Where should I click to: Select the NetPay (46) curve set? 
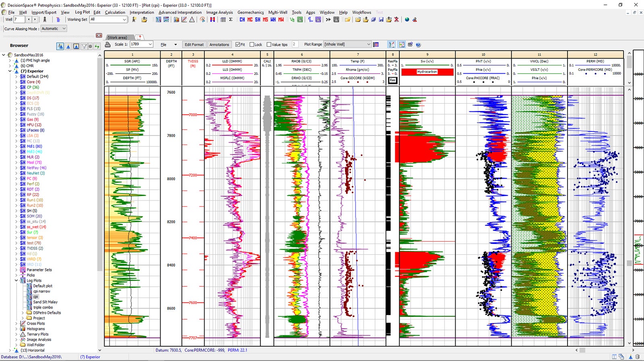click(37, 168)
